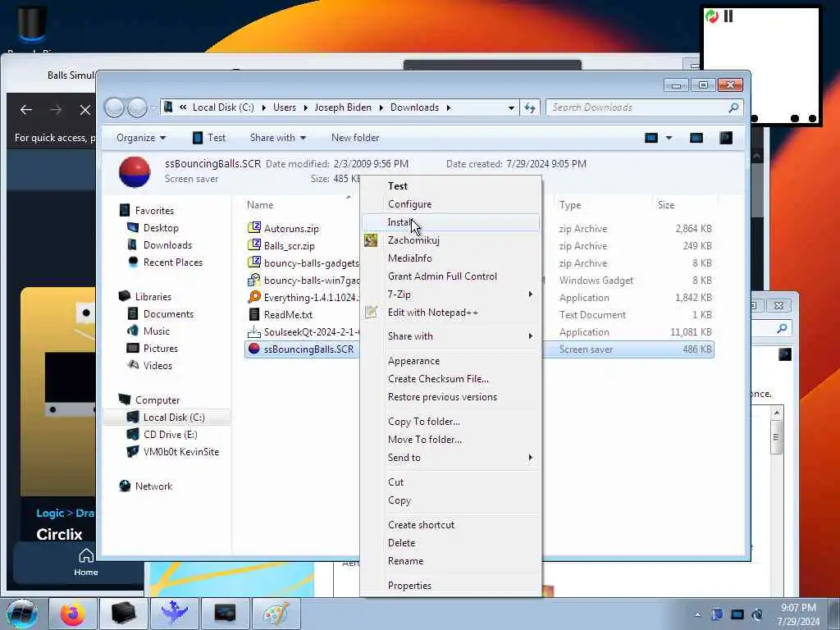Viewport: 840px width, 630px height.
Task: Show hidden system tray icons
Action: (x=697, y=615)
